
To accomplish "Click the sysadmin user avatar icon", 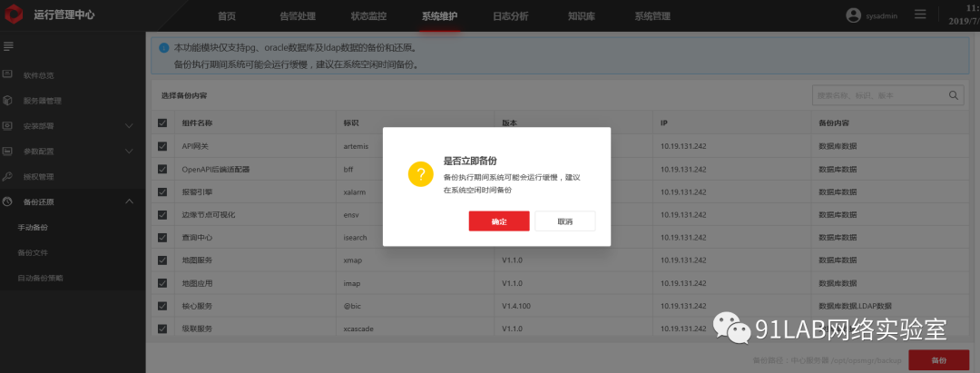I will (853, 15).
